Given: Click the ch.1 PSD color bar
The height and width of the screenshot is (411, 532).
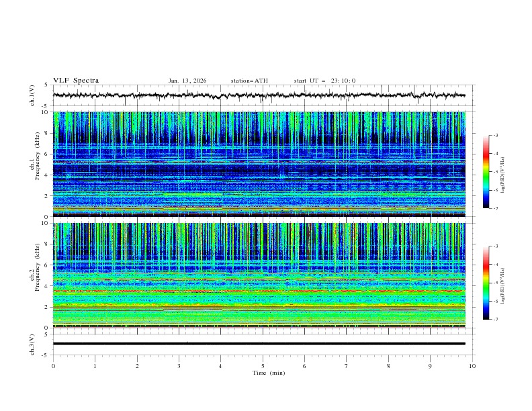Looking at the screenshot, I should (x=486, y=171).
